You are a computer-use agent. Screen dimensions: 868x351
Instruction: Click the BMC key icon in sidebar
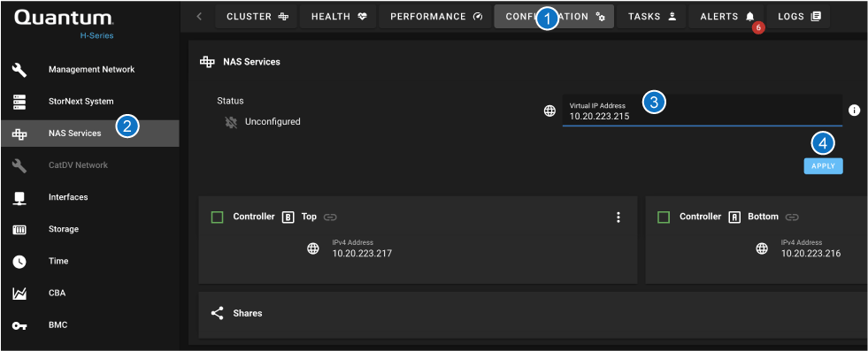tap(19, 325)
